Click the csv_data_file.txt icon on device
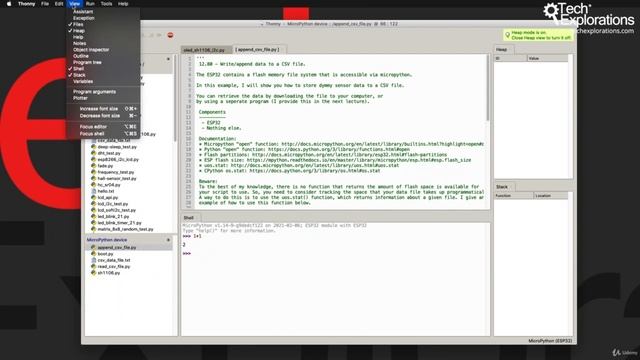640x360 pixels. tap(93, 260)
